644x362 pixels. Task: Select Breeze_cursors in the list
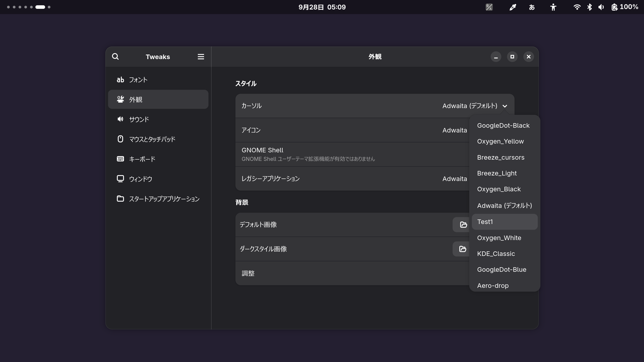505,157
